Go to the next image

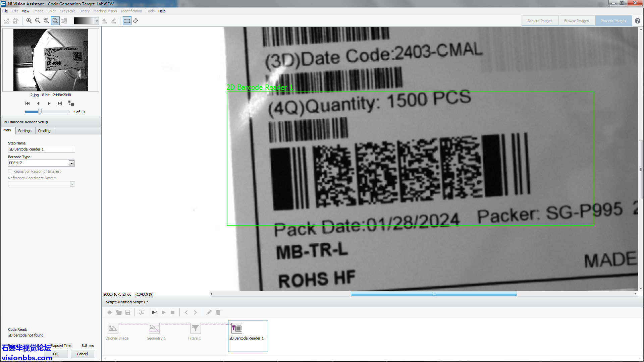[x=49, y=103]
